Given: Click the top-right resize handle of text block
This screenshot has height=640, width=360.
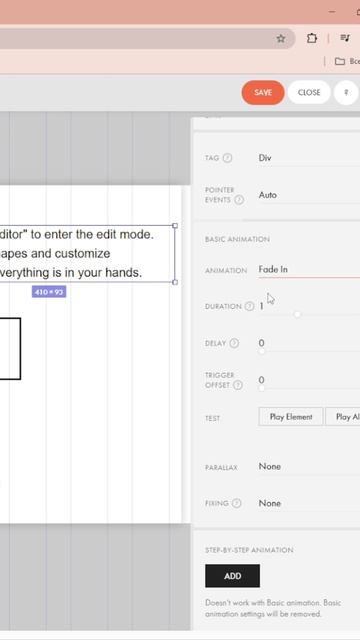Looking at the screenshot, I should [x=175, y=225].
